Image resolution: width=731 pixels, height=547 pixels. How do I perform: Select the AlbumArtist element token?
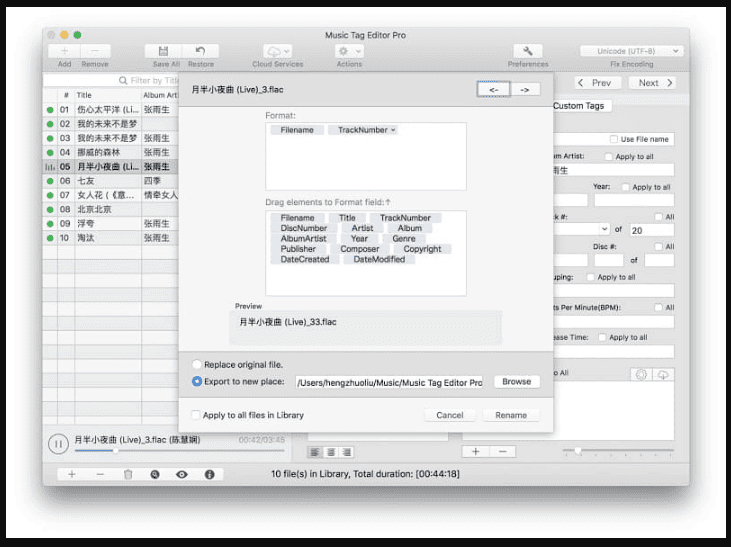click(x=303, y=238)
